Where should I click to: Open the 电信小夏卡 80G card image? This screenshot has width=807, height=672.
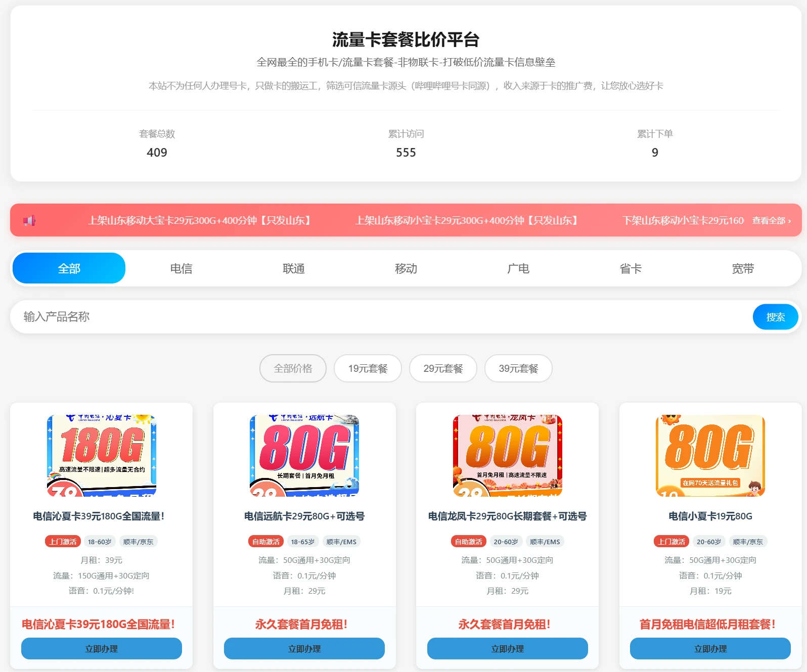(x=710, y=455)
